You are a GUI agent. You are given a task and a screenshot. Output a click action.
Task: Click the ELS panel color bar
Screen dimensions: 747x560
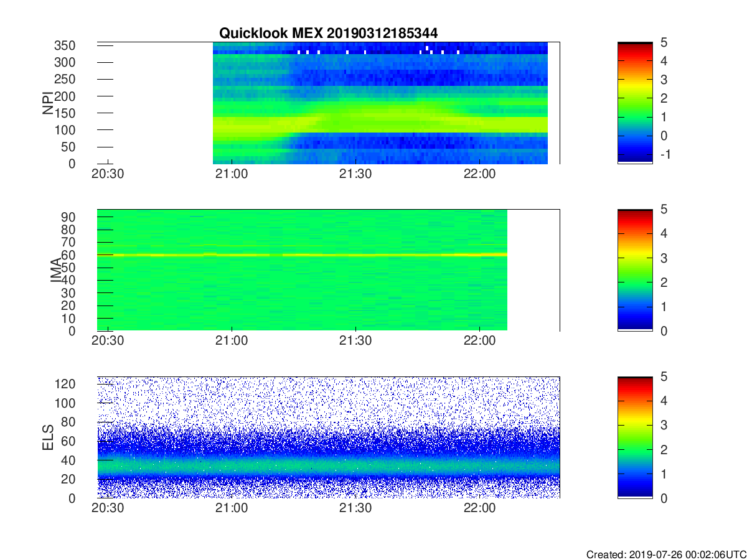coord(635,437)
